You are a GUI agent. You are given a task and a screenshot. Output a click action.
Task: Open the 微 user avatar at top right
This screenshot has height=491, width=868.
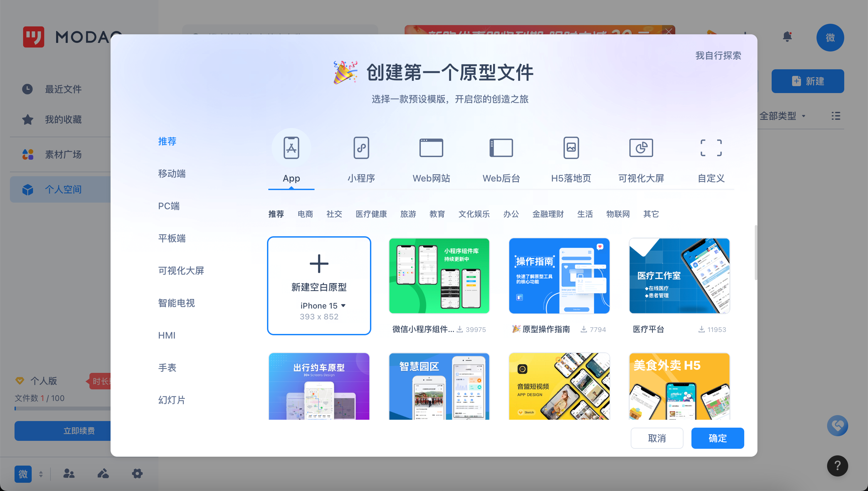[x=830, y=37]
